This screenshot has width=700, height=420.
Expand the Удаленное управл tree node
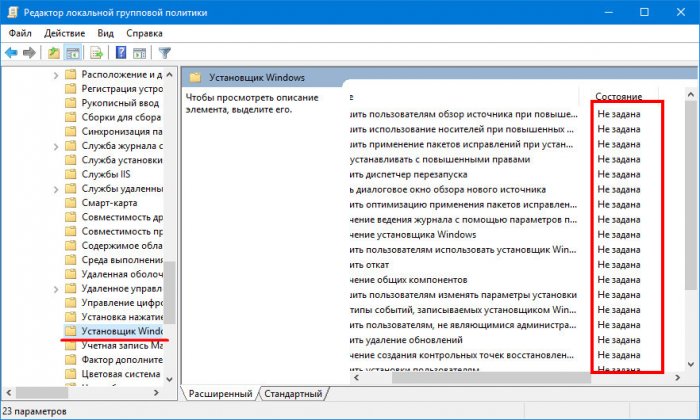56,289
